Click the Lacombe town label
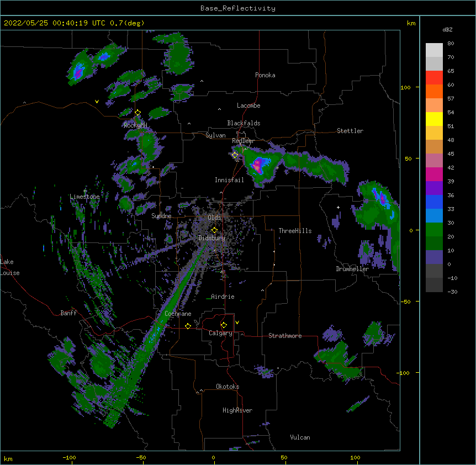The height and width of the screenshot is (465, 476). pos(248,105)
